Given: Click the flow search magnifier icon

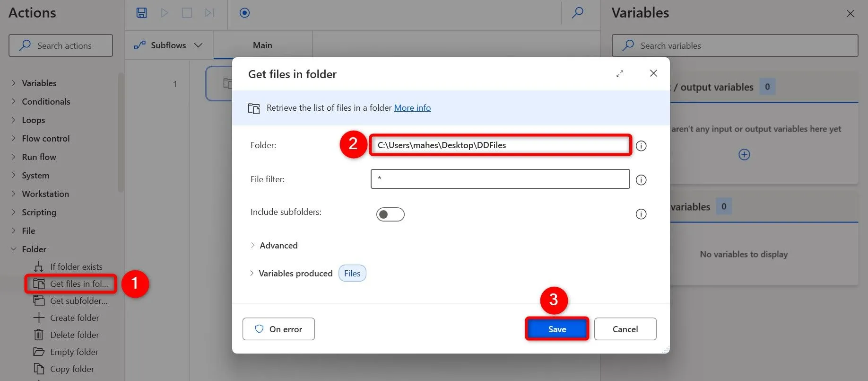Looking at the screenshot, I should click(x=577, y=13).
